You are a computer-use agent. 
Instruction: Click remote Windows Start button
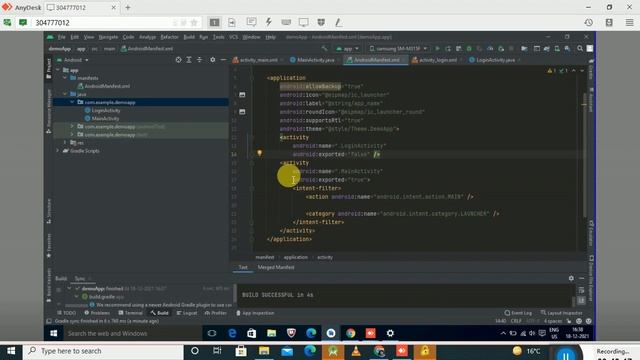tap(53, 333)
